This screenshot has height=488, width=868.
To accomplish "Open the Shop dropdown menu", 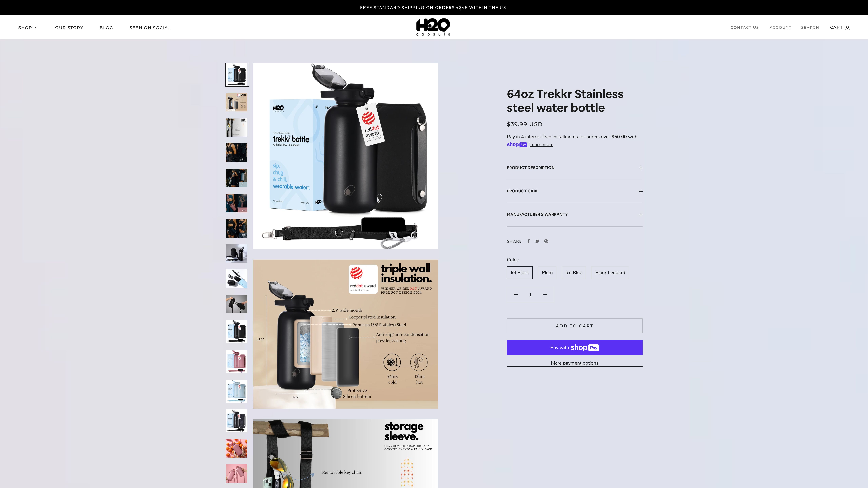I will tap(28, 28).
